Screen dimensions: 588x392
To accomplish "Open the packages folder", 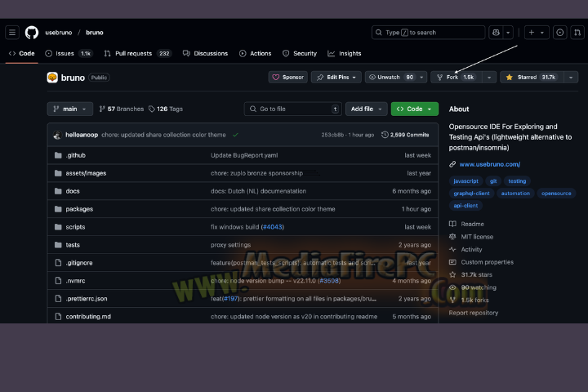I will pos(79,209).
